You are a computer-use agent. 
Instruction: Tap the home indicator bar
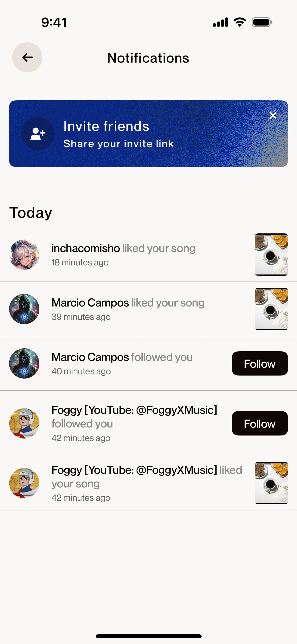pos(148,636)
